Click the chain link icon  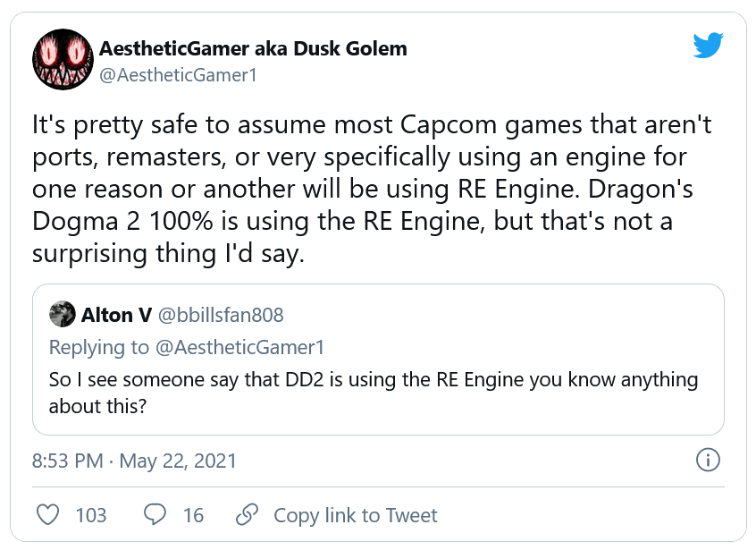tap(247, 515)
